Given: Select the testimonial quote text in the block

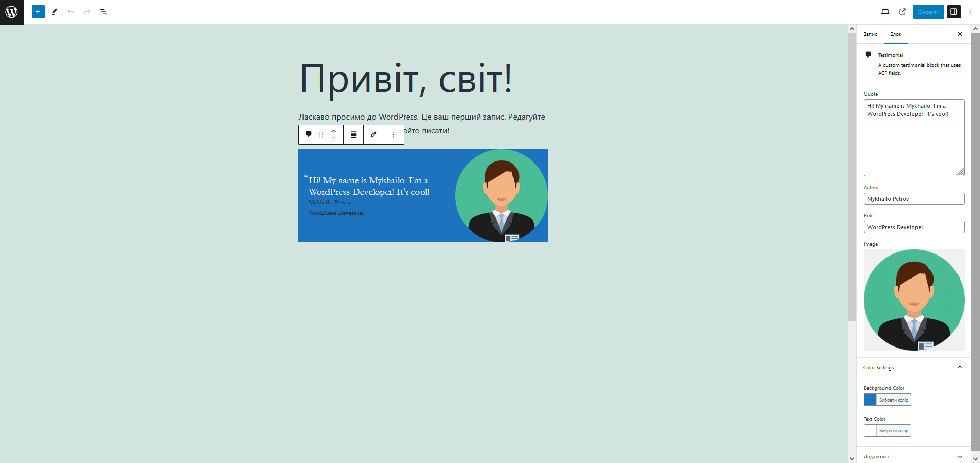Looking at the screenshot, I should click(369, 186).
